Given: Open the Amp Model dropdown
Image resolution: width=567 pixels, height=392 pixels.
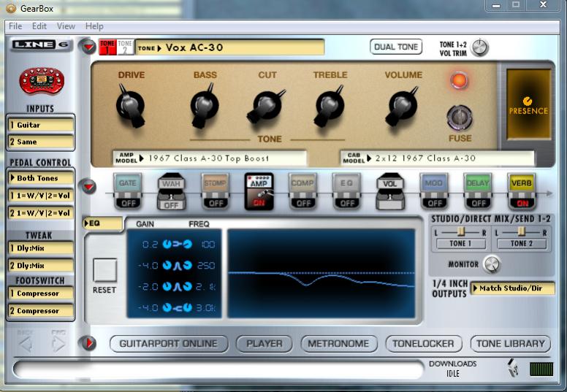Looking at the screenshot, I should click(210, 158).
